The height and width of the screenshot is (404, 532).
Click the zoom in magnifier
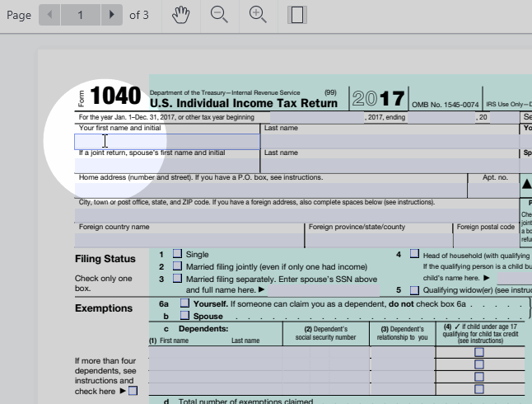[x=258, y=15]
